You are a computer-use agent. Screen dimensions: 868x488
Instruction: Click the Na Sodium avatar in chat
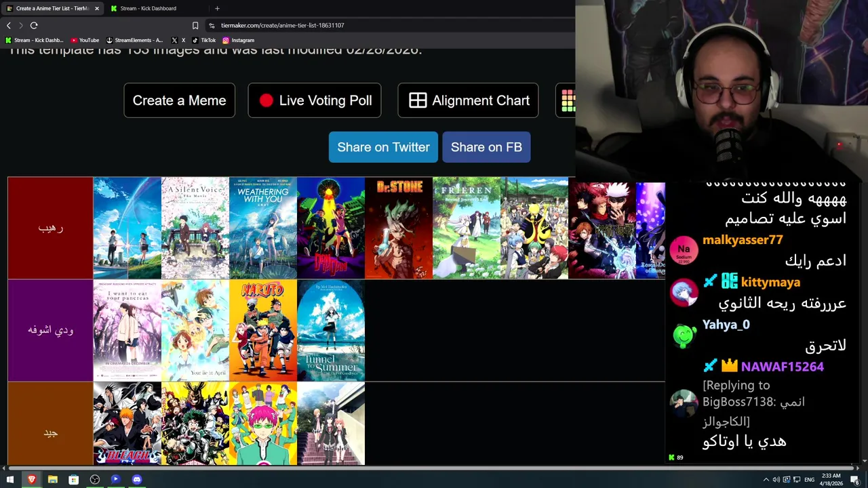[x=684, y=250]
